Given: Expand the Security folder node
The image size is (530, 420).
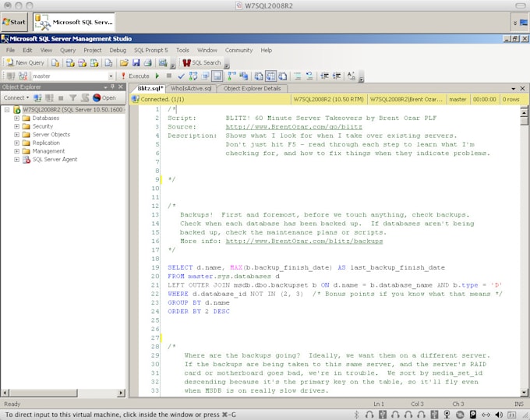Looking at the screenshot, I should click(x=16, y=126).
